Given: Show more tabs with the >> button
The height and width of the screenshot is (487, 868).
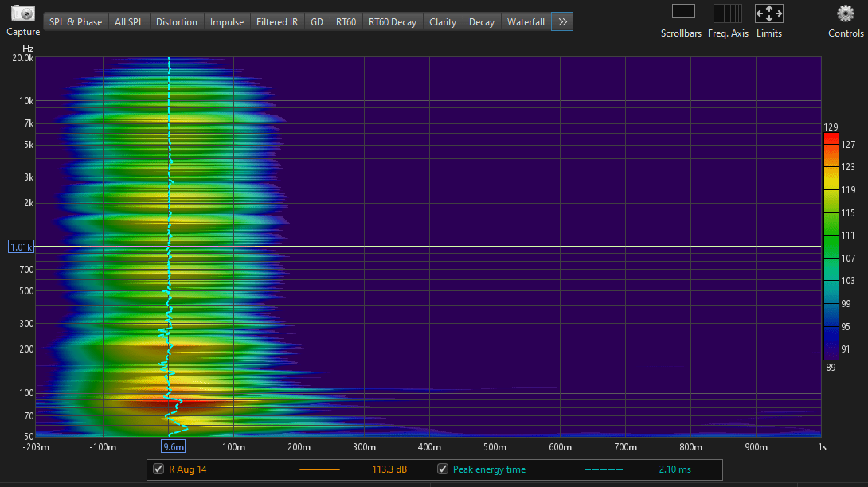Looking at the screenshot, I should (562, 22).
